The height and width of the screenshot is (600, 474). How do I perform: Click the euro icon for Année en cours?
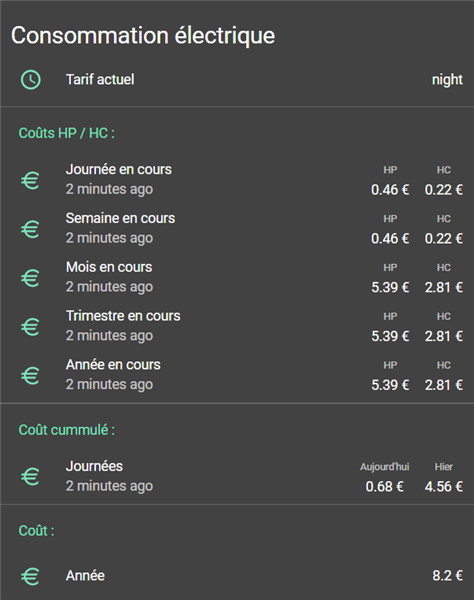(x=30, y=376)
